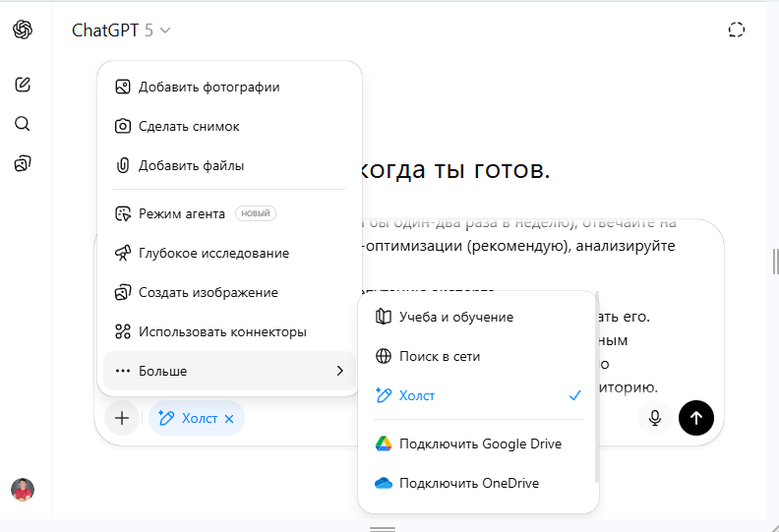Click the camera icon beside Сделать снимок
The height and width of the screenshot is (532, 779).
pos(123,126)
